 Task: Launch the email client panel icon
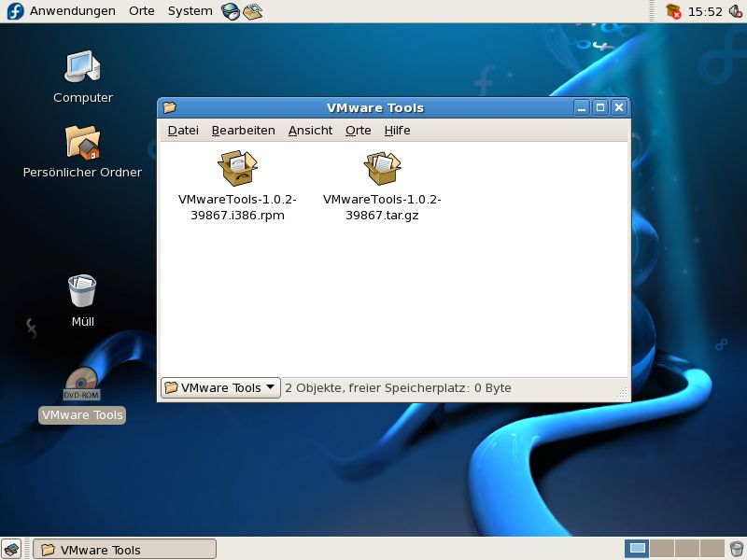[x=252, y=11]
